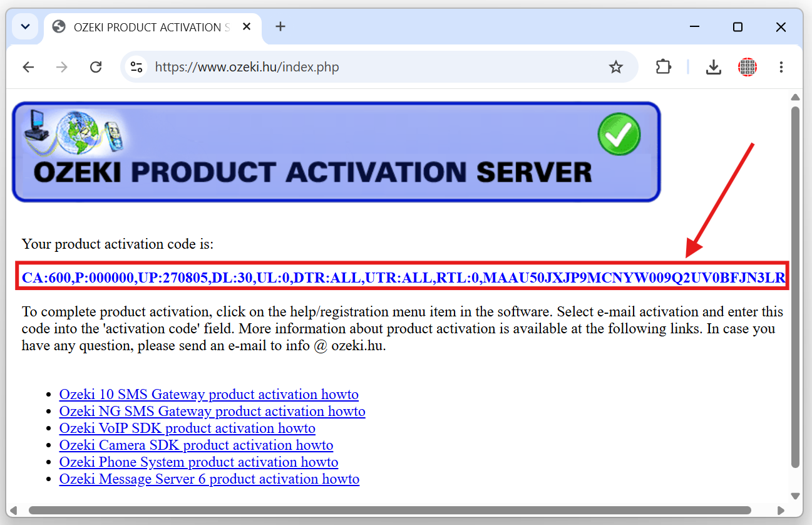Image resolution: width=812 pixels, height=525 pixels.
Task: Maximize the browser window
Action: coord(737,27)
